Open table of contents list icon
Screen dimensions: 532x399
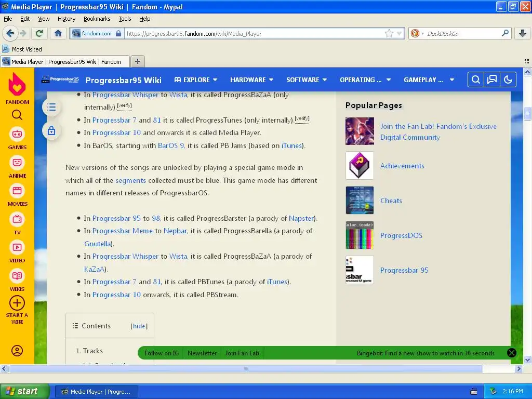coord(51,107)
